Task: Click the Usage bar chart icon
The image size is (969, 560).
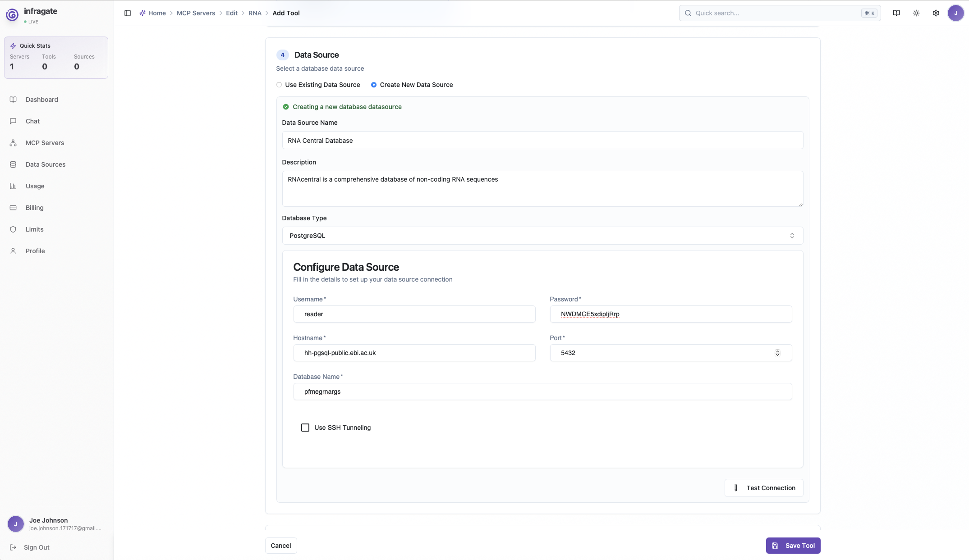Action: (13, 186)
